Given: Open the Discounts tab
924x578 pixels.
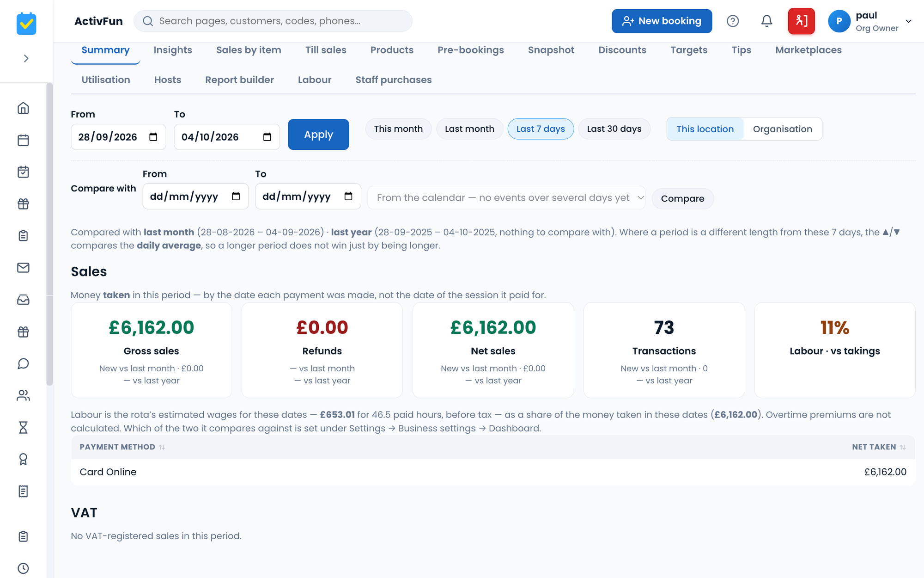Looking at the screenshot, I should (x=622, y=50).
